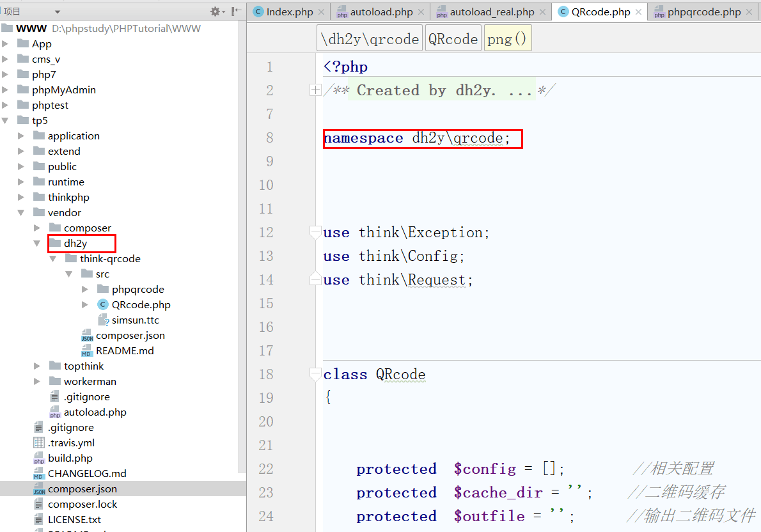Image resolution: width=761 pixels, height=532 pixels.
Task: Click the CHANGELOG.md file icon
Action: 39,474
